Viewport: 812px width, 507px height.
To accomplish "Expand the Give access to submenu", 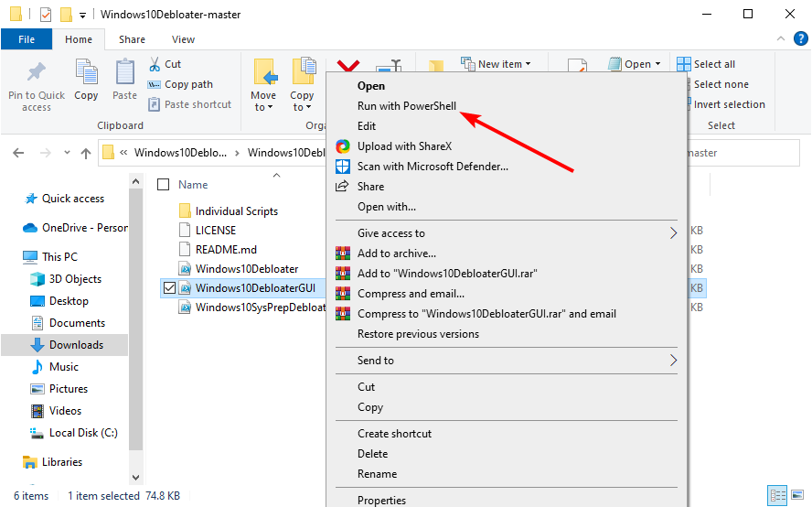I will (x=673, y=233).
